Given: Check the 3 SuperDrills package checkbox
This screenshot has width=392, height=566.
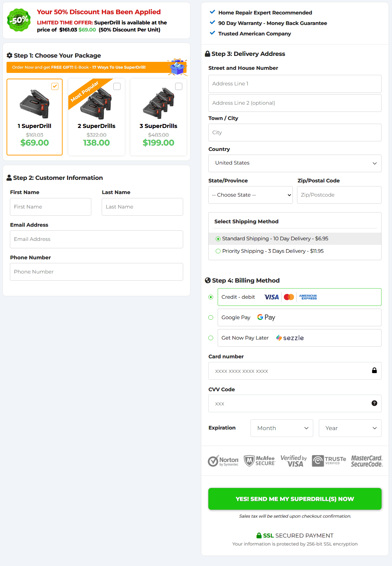Looking at the screenshot, I should [179, 86].
